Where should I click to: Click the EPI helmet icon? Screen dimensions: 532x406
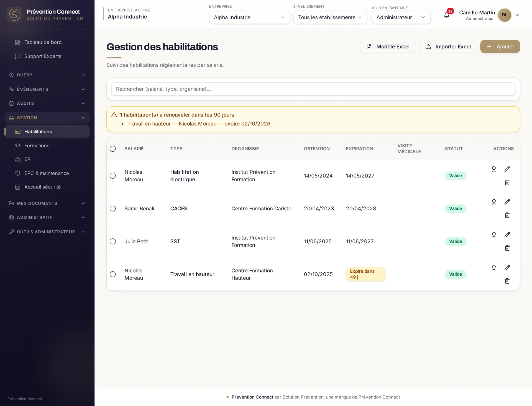[x=18, y=159]
